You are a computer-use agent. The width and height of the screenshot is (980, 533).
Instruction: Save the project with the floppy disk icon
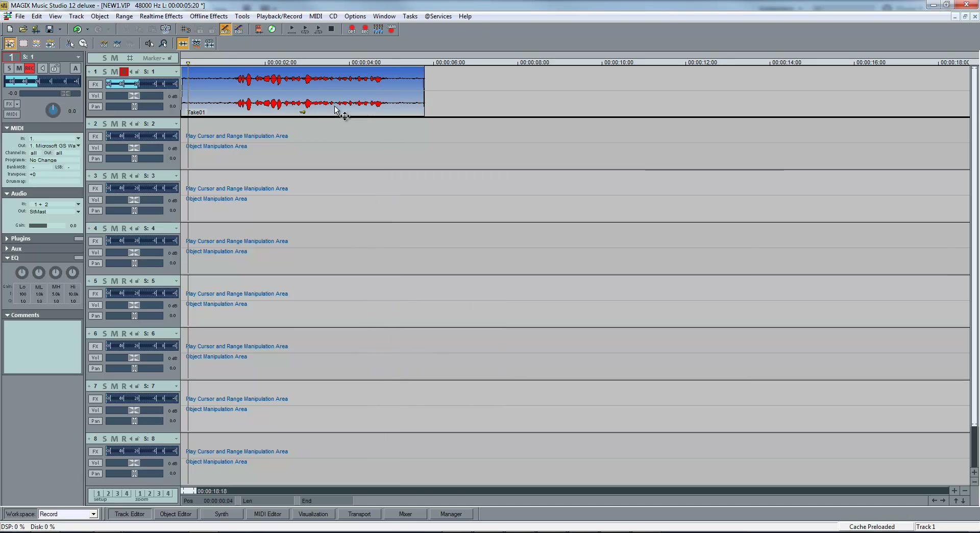point(50,29)
